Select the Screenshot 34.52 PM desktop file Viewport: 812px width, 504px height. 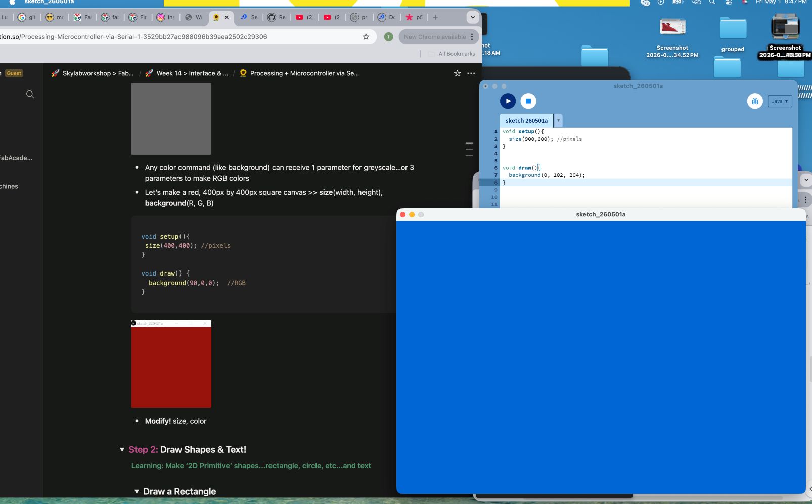click(x=672, y=38)
